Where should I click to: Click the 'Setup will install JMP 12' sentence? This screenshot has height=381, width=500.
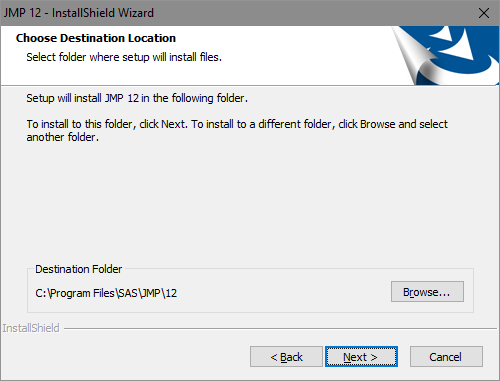(137, 98)
